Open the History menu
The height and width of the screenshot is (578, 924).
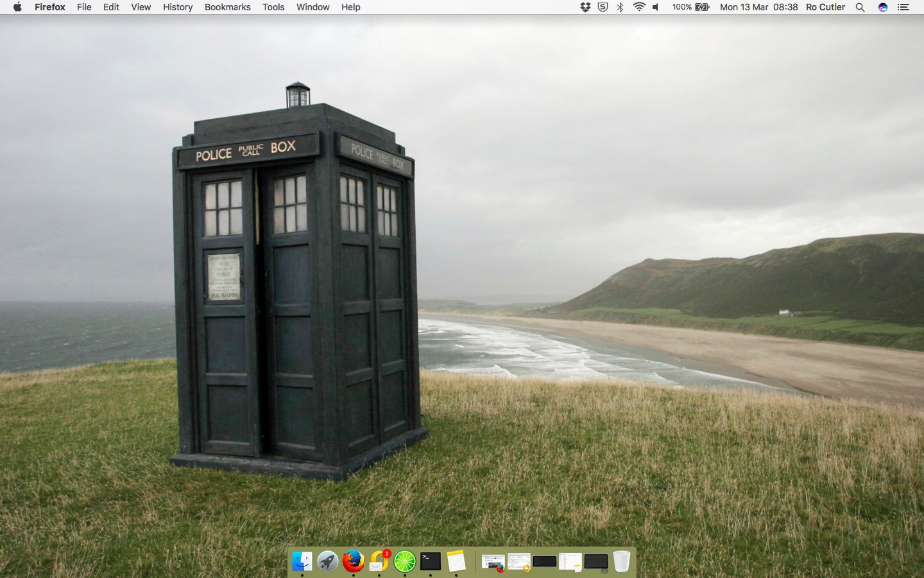(178, 7)
